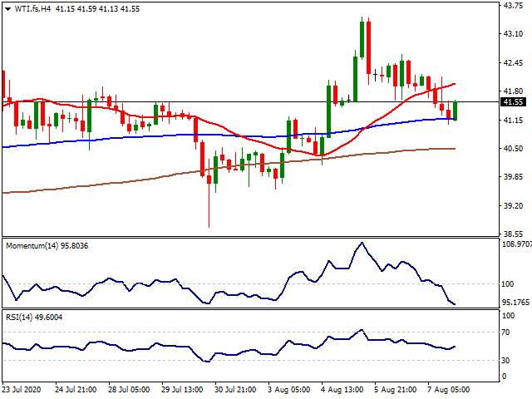Click the 41.80 price scale value
The width and height of the screenshot is (532, 399).
point(513,91)
